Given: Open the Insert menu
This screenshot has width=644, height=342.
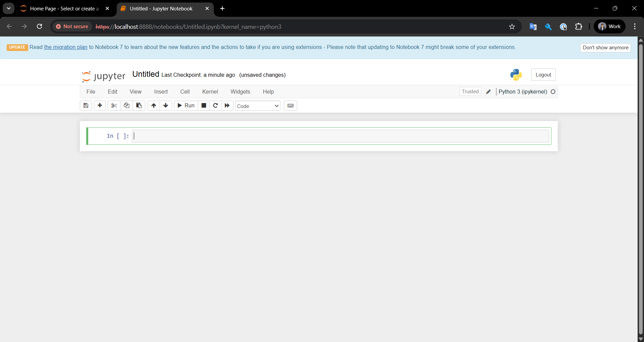Looking at the screenshot, I should click(x=161, y=92).
